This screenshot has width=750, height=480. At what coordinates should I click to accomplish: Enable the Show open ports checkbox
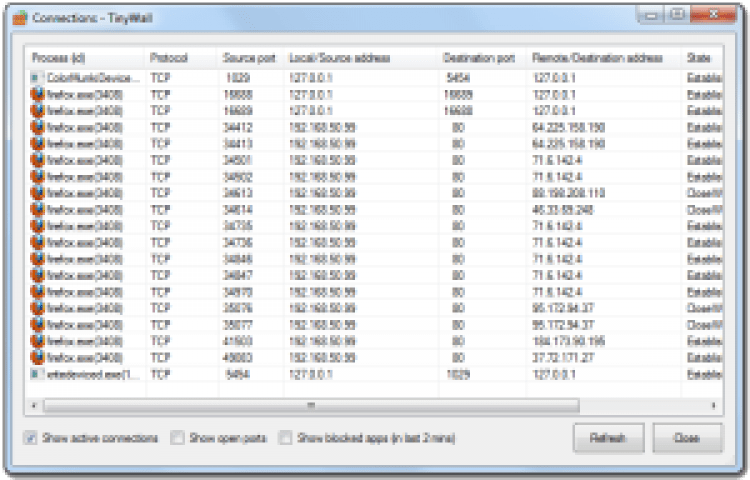point(178,438)
